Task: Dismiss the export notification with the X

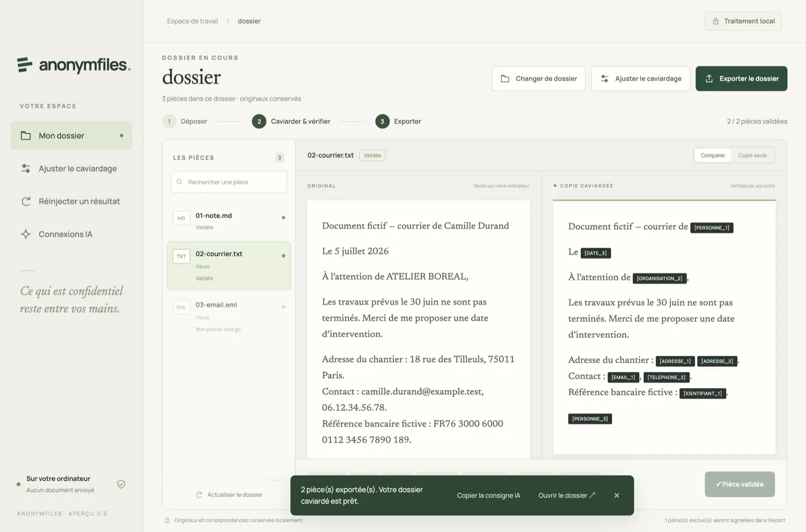Action: [x=617, y=495]
